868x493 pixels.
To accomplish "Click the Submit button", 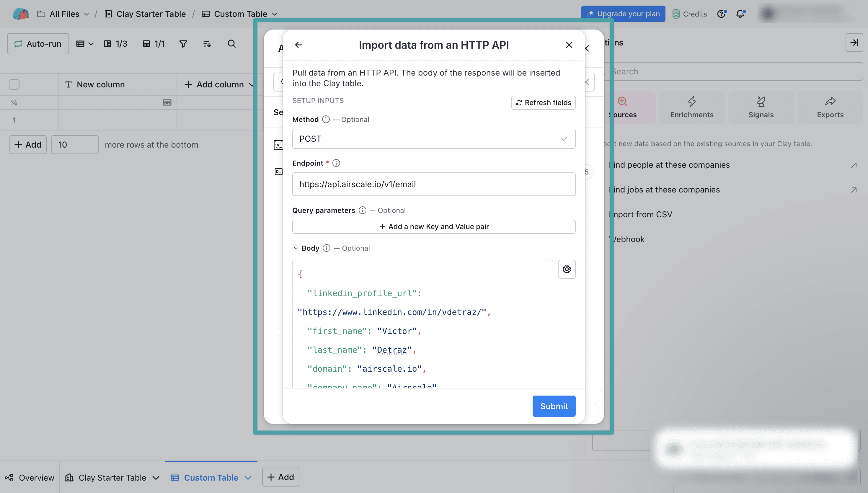I will [x=554, y=406].
